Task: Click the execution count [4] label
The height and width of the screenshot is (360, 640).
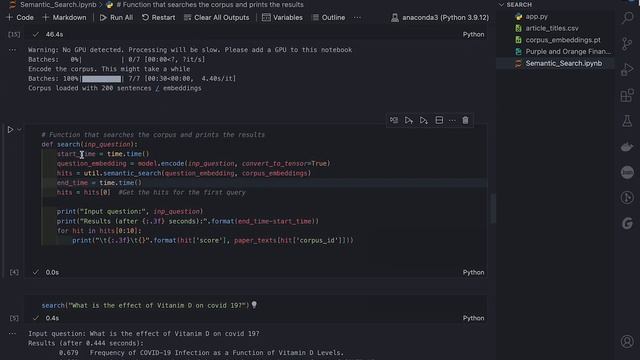Action: pos(14,272)
